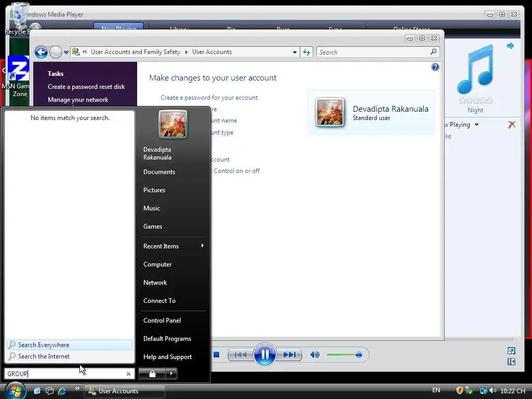
Task: Open Control Panel from Start menu
Action: (162, 320)
